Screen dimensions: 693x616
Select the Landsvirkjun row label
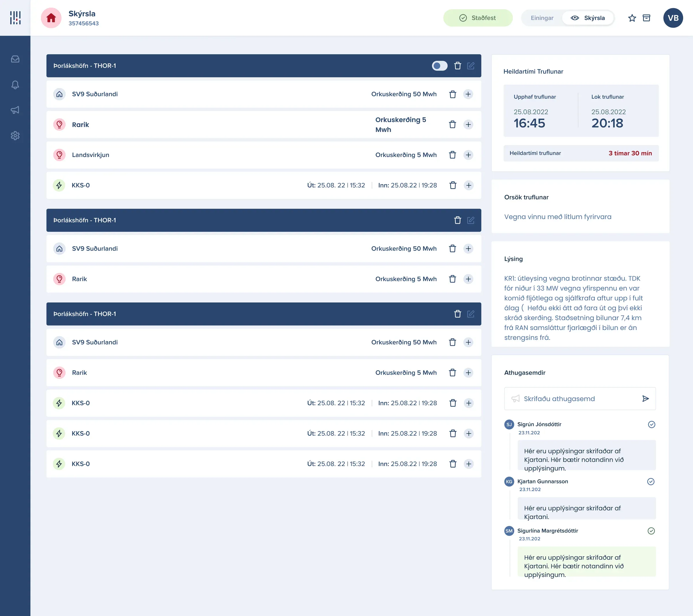click(91, 155)
